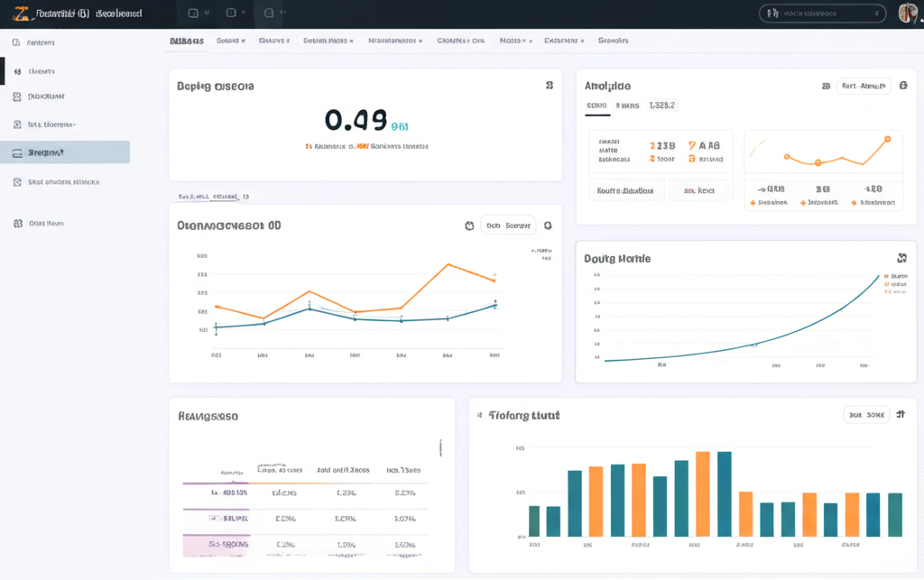Toggle the highlighted Segments entry in the sidebar
Viewport: 924px width, 580px height.
click(63, 152)
